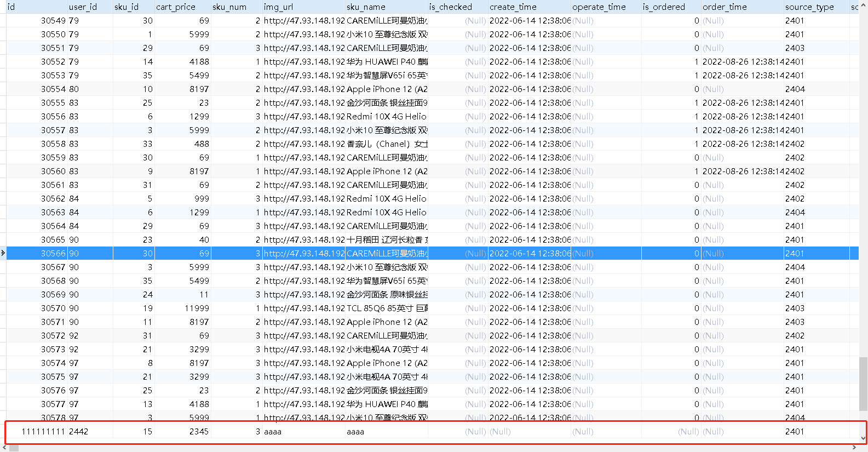Click the order_time column header
Viewport: 868px width, 452px height.
743,7
